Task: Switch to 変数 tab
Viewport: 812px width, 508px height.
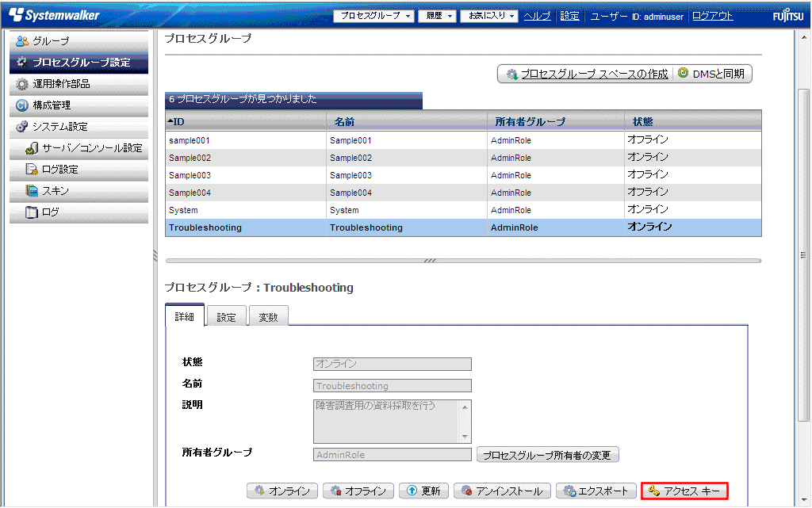Action: [268, 317]
